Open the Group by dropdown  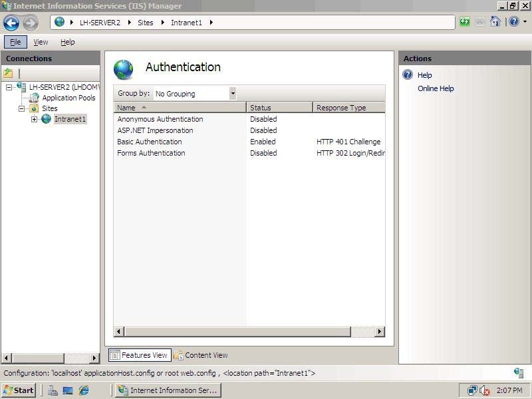pos(232,93)
